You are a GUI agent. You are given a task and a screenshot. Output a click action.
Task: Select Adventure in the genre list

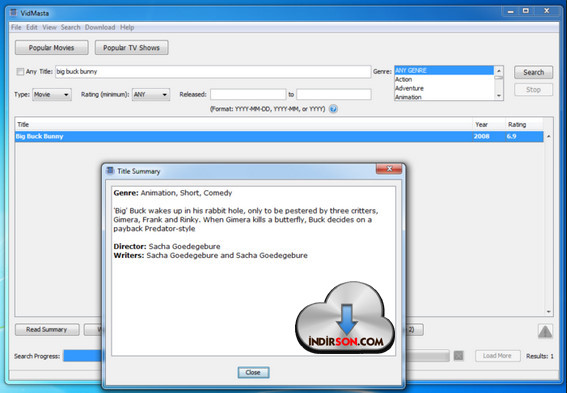tap(444, 88)
